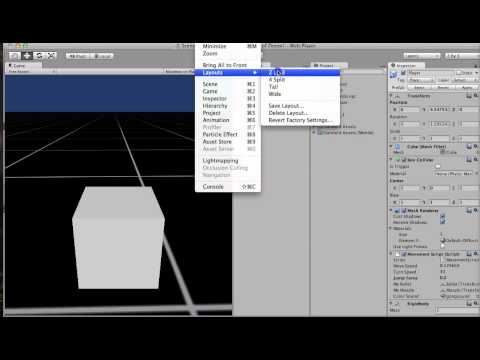
Task: Select the Wide layout
Action: (300, 94)
